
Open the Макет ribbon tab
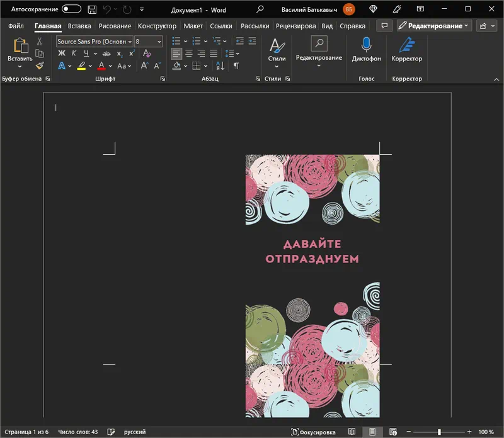(193, 26)
